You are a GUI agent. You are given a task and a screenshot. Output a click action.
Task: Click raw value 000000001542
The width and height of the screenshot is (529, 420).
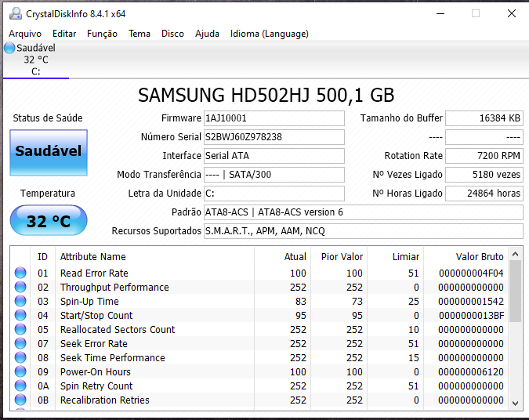click(x=471, y=301)
